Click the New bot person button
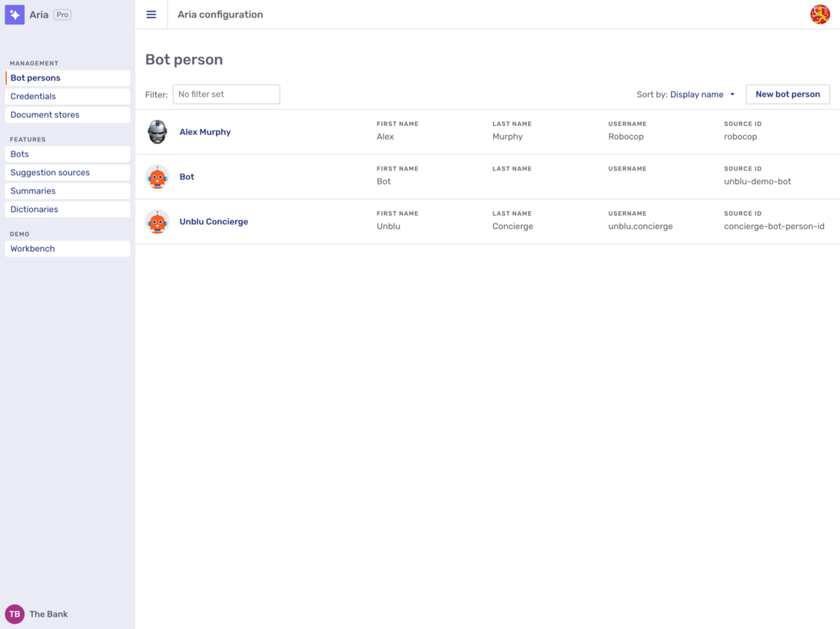 [x=788, y=94]
